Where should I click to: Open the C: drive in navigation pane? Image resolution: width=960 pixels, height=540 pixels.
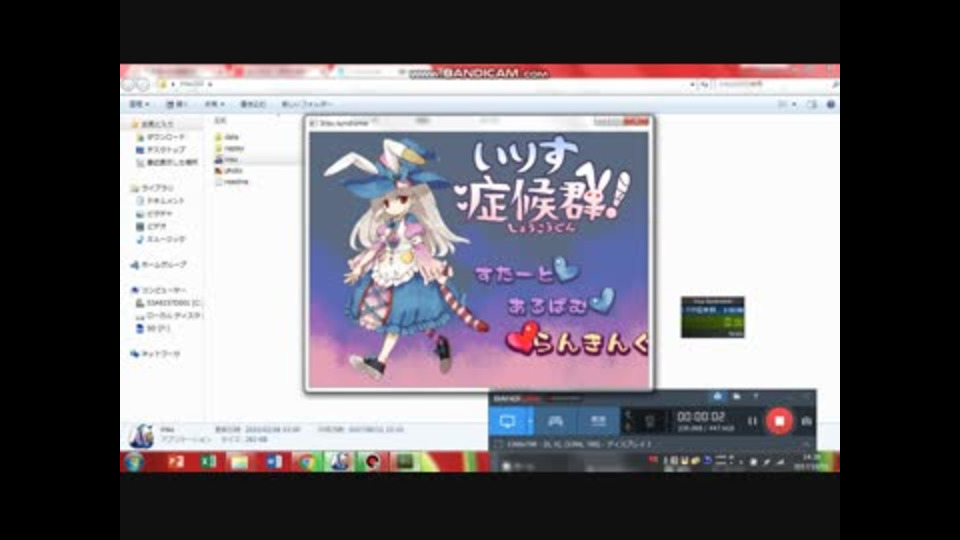coord(168,303)
